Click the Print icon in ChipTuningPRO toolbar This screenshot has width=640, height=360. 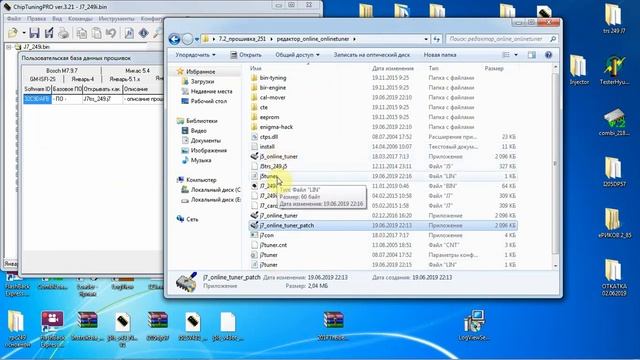click(63, 33)
